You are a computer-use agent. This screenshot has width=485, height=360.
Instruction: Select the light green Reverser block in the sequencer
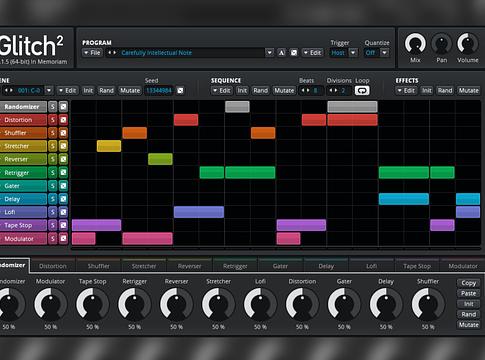pos(160,159)
